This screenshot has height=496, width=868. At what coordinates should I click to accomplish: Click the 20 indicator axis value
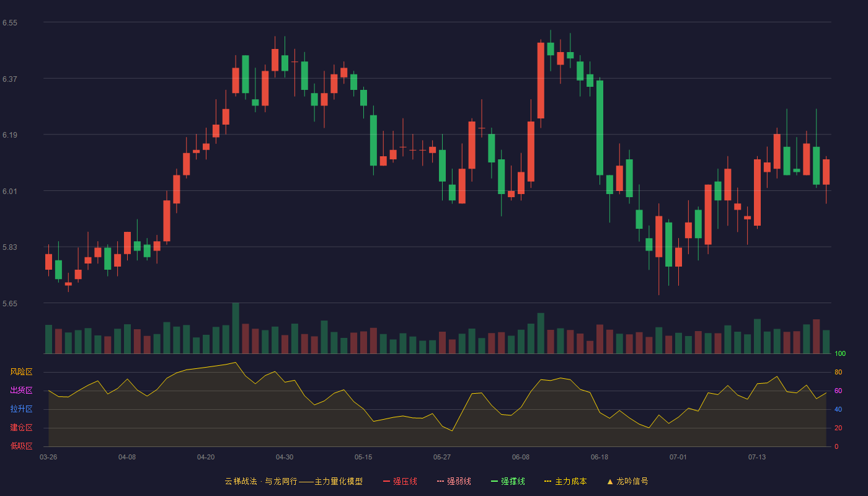coord(838,428)
